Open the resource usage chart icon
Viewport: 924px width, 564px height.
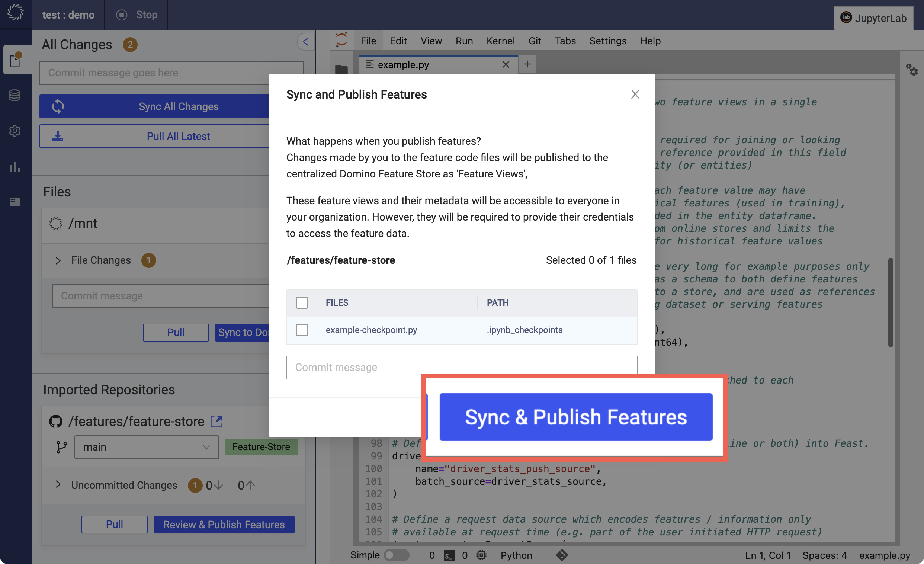15,167
